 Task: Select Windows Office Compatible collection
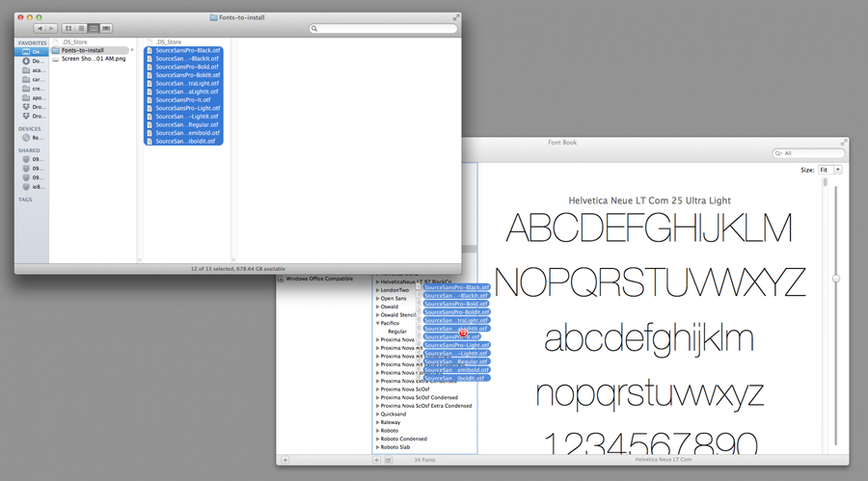[318, 279]
